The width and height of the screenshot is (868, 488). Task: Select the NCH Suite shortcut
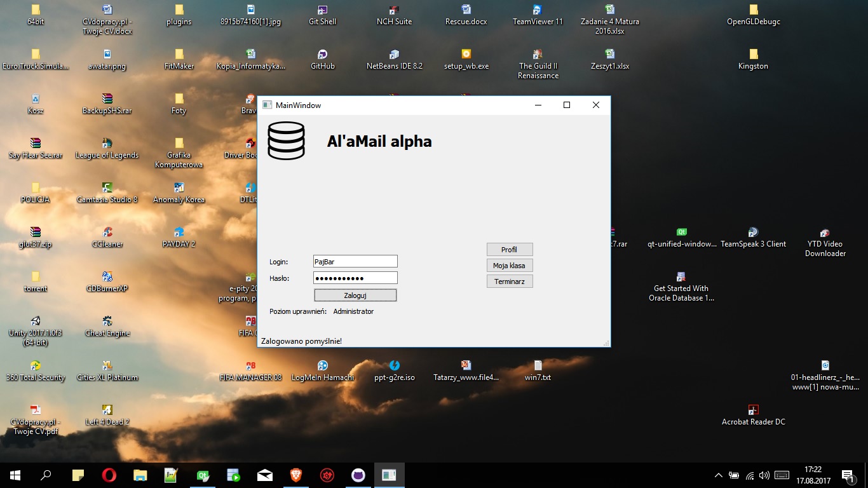394,15
